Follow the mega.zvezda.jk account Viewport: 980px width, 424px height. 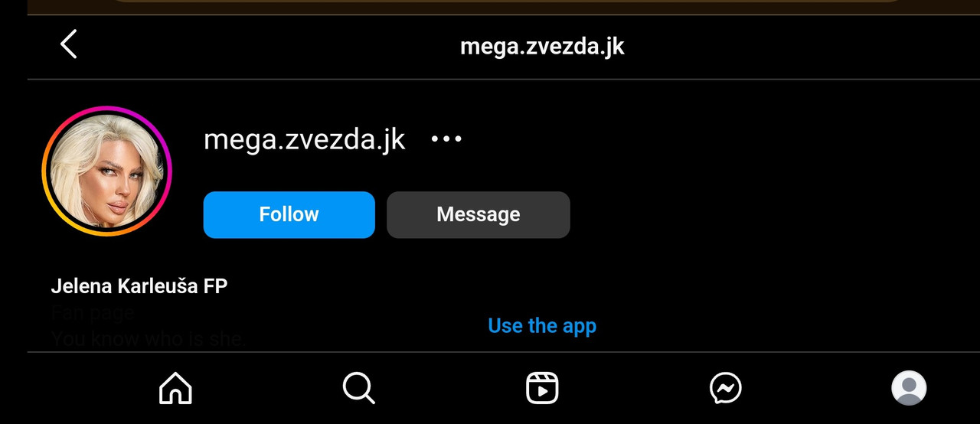click(x=289, y=214)
